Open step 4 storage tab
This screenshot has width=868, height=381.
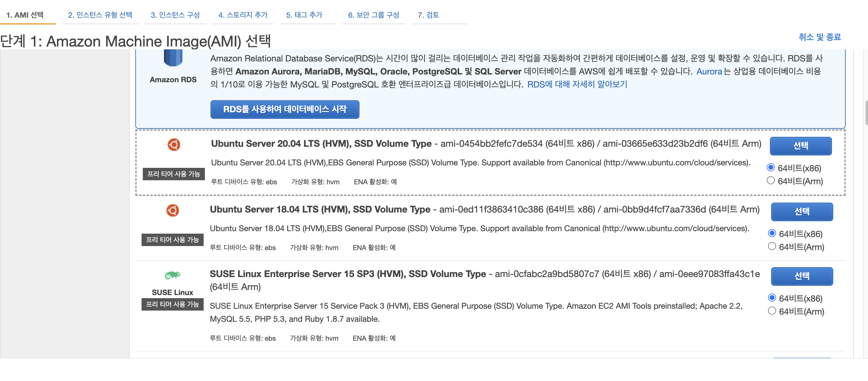tap(242, 15)
